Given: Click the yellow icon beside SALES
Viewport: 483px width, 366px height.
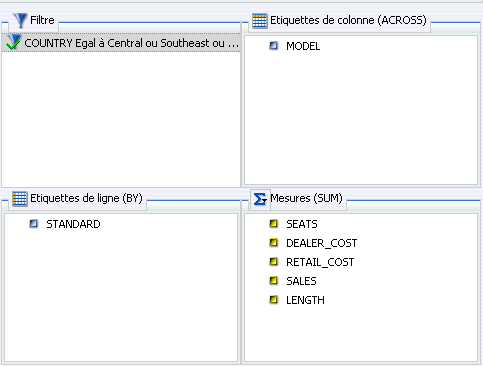Looking at the screenshot, I should click(273, 281).
